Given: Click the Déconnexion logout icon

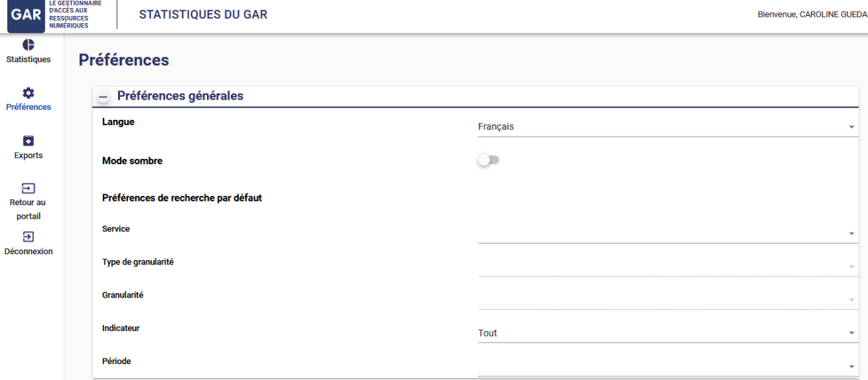Looking at the screenshot, I should tap(28, 236).
